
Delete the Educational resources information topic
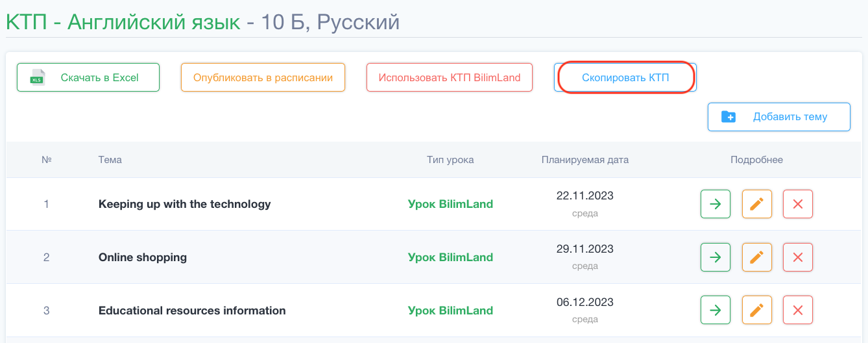[798, 311]
